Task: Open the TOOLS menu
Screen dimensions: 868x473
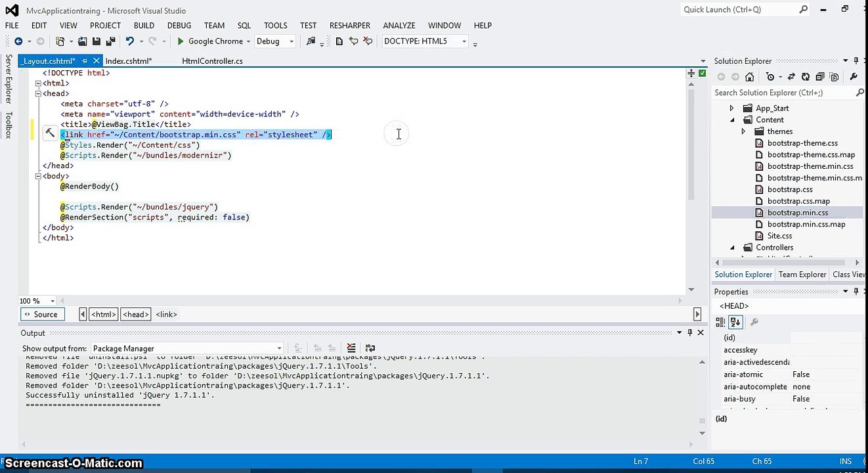Action: pos(276,26)
